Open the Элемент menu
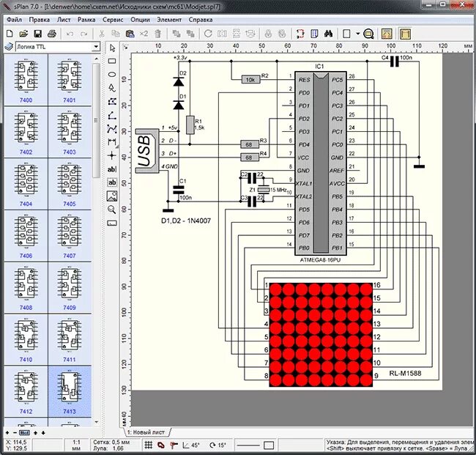The image size is (476, 455). coord(169,20)
